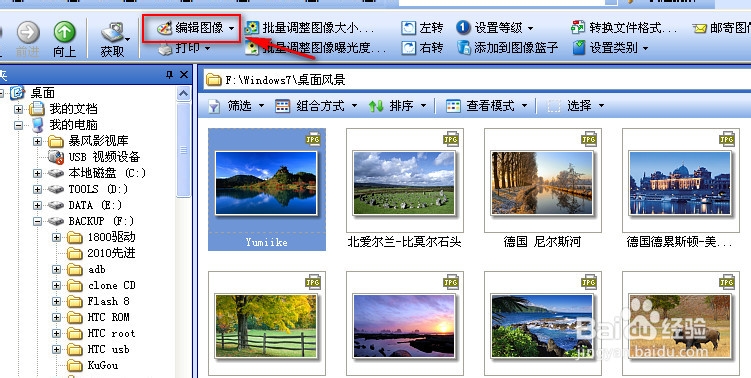Screen dimensions: 751x378
Task: Click the rotate right (右转) icon
Action: (x=408, y=47)
